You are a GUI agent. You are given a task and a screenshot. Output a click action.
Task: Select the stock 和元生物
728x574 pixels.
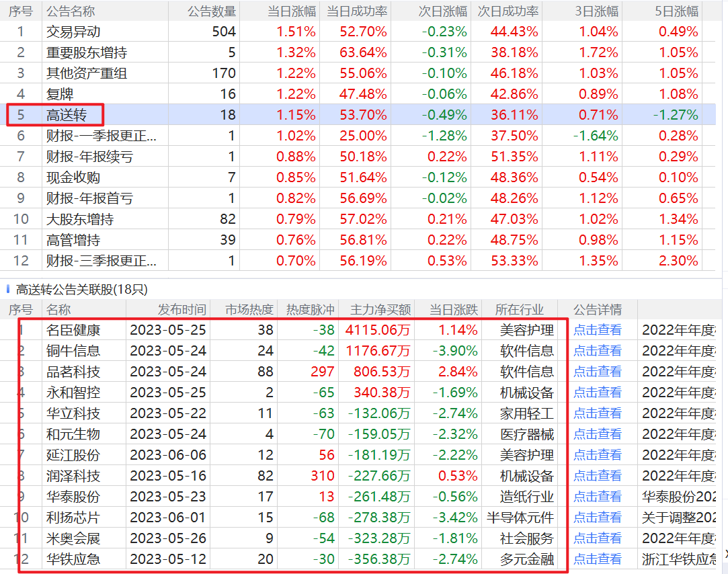(73, 434)
